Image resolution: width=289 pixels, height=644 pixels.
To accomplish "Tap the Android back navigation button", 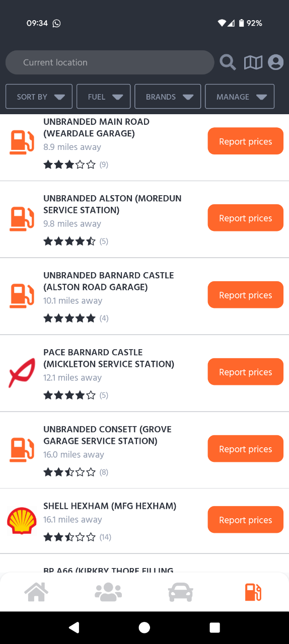I will click(x=74, y=627).
